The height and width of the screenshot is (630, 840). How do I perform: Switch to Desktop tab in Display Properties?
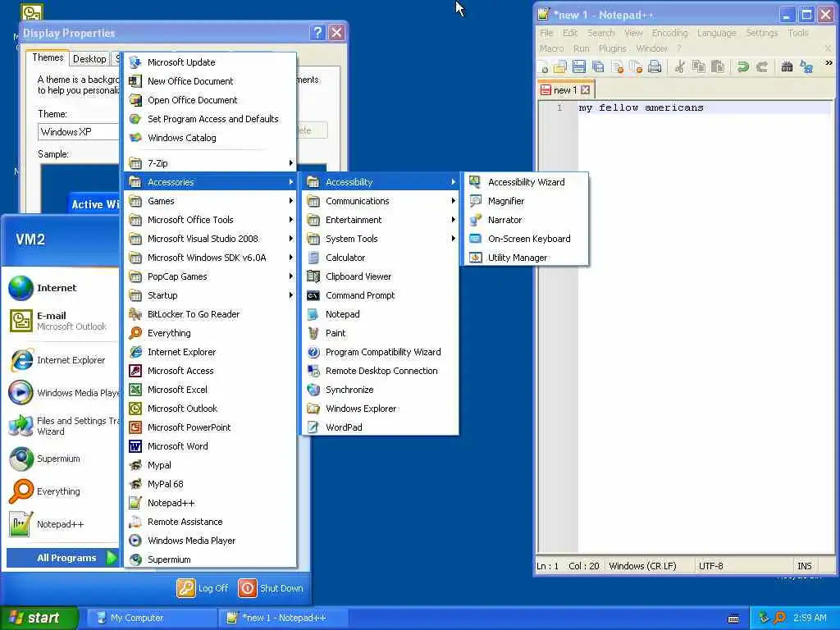click(x=89, y=59)
